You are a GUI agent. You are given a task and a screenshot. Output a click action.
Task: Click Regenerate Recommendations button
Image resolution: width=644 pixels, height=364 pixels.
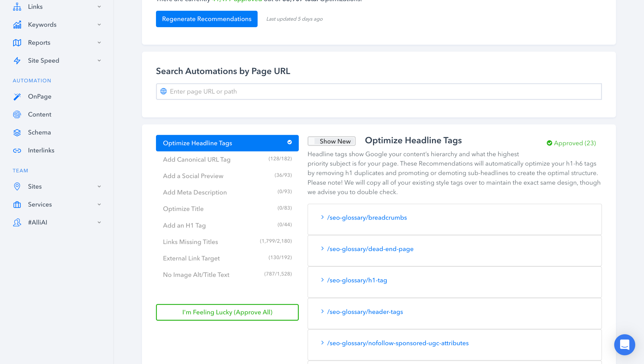[x=207, y=19]
